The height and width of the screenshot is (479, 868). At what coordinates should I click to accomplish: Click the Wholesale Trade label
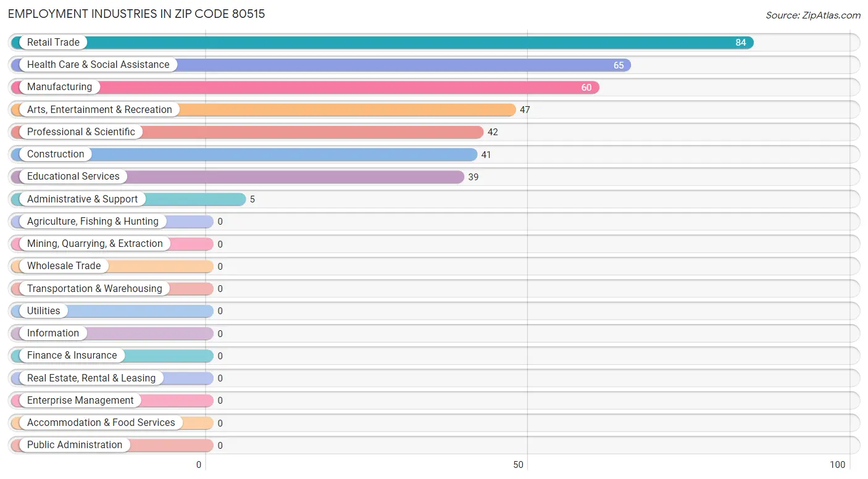click(x=64, y=266)
